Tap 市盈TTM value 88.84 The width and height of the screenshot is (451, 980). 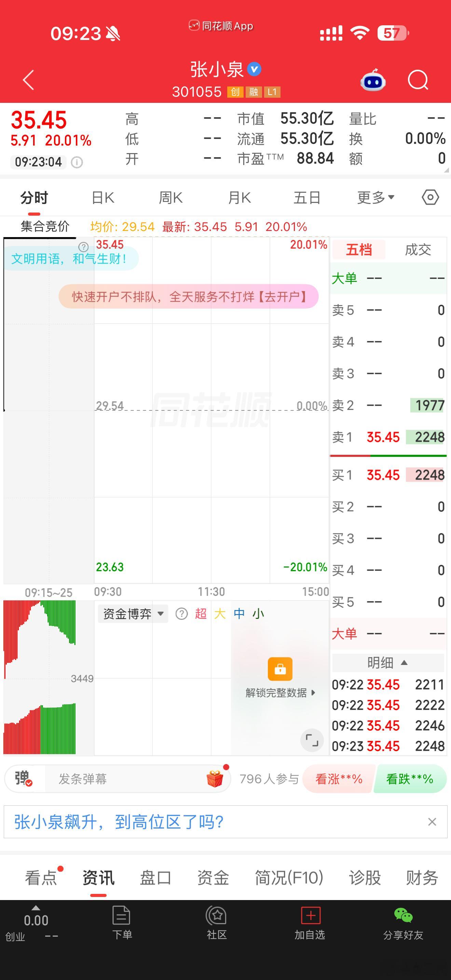315,158
